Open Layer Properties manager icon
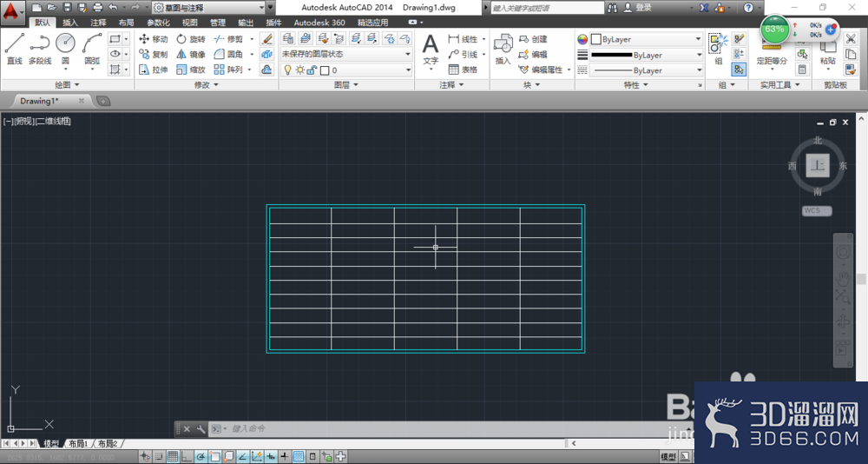 pyautogui.click(x=288, y=38)
